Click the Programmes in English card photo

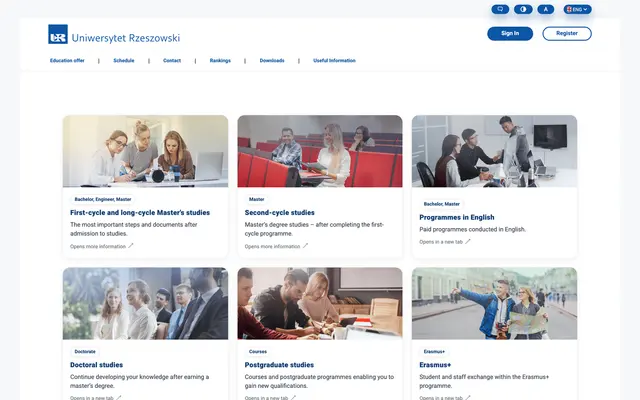494,151
